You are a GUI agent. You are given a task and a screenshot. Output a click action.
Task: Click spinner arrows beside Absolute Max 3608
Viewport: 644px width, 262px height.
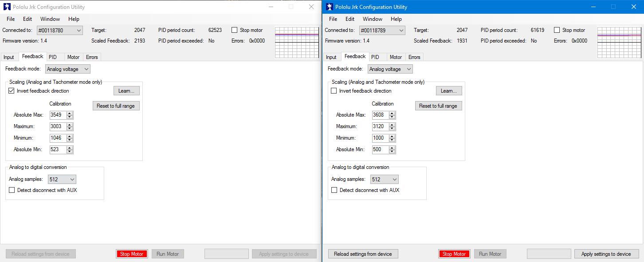point(392,115)
